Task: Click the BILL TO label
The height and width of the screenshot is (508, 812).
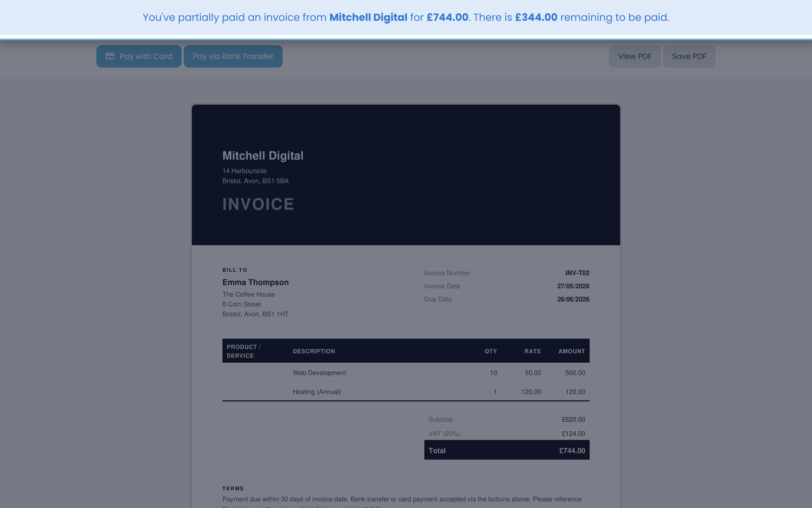Action: (x=234, y=270)
